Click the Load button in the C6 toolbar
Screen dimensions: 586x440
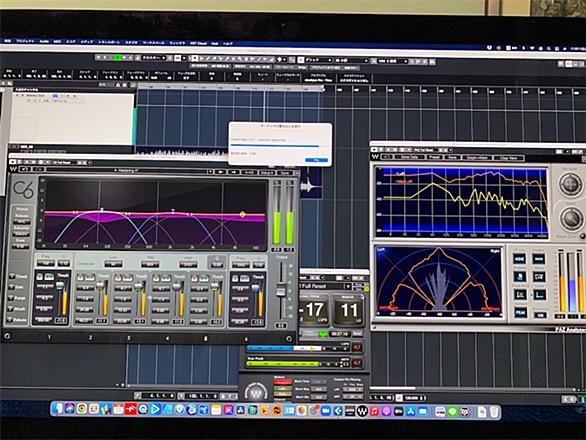pyautogui.click(x=266, y=172)
